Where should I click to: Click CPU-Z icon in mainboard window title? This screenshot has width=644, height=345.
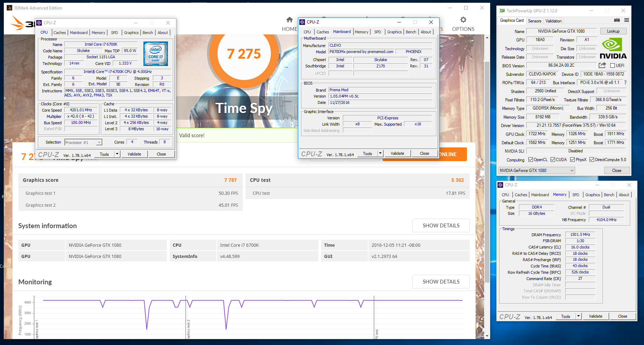pos(302,22)
